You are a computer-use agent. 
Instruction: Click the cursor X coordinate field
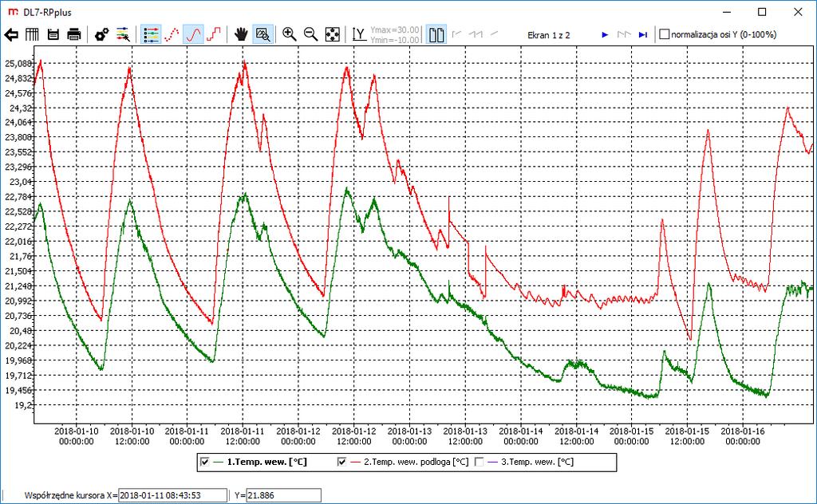[173, 495]
